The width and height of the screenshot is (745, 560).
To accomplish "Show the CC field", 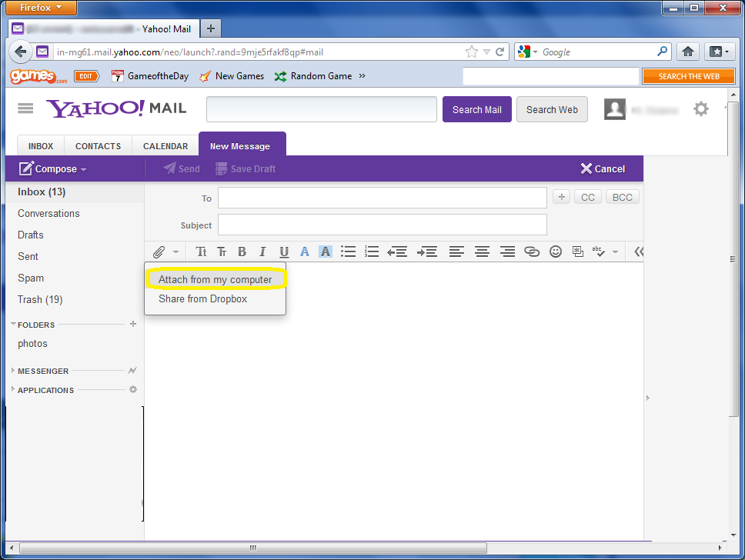I will pyautogui.click(x=588, y=197).
